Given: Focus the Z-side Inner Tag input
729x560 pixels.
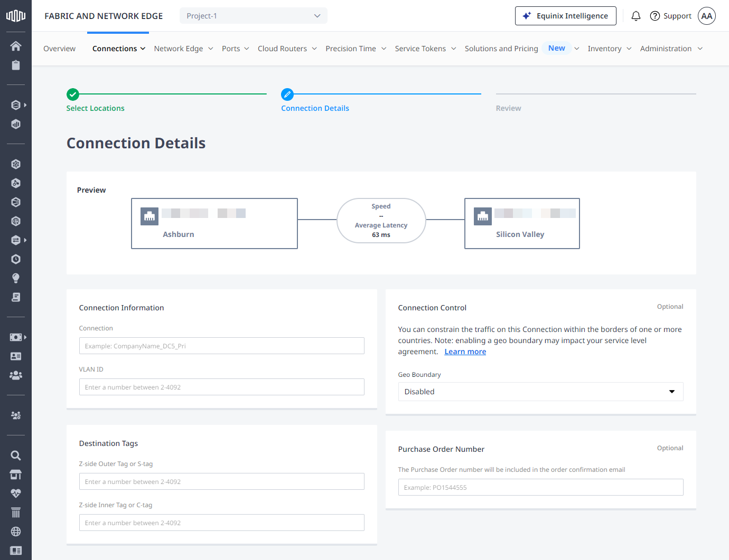Looking at the screenshot, I should point(221,523).
